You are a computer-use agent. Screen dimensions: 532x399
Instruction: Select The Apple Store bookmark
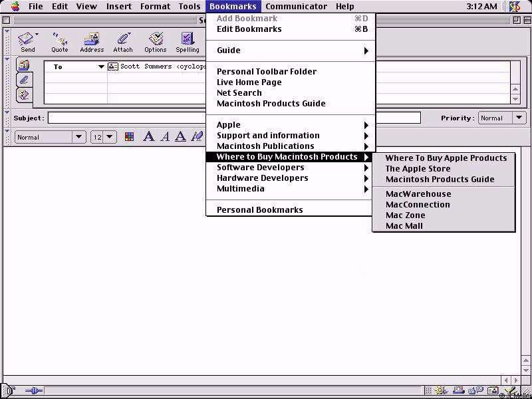coord(444,169)
